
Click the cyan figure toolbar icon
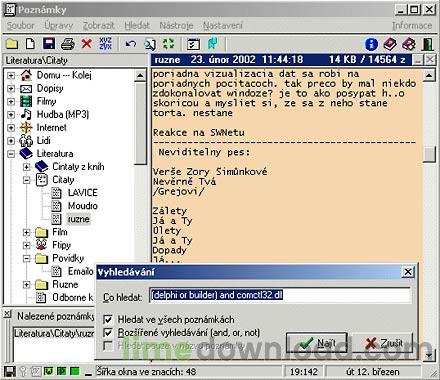pos(212,44)
